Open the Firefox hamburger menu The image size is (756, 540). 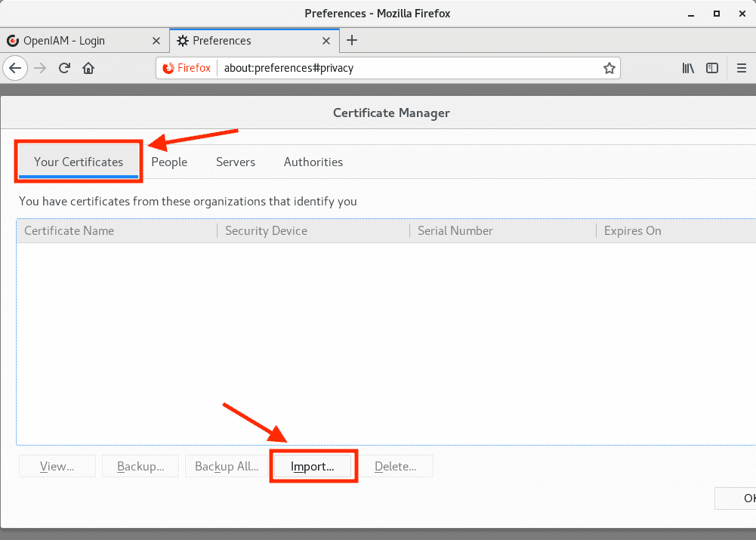tap(742, 68)
